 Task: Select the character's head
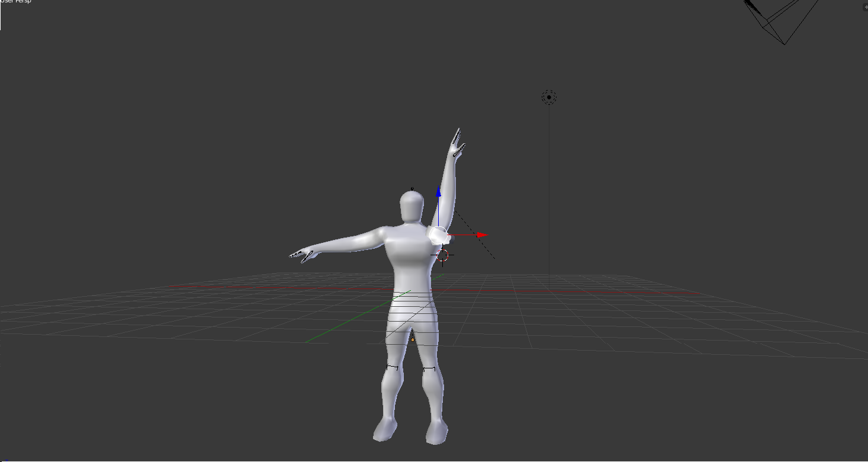click(412, 207)
